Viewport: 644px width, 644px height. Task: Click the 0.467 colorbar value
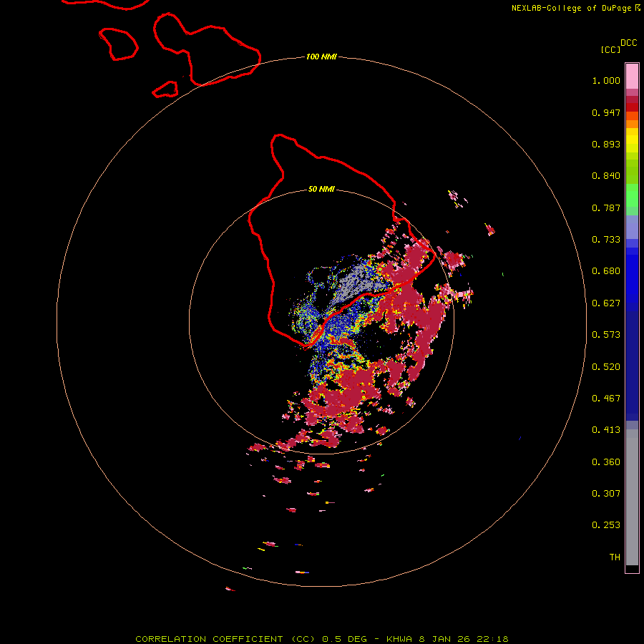point(606,399)
